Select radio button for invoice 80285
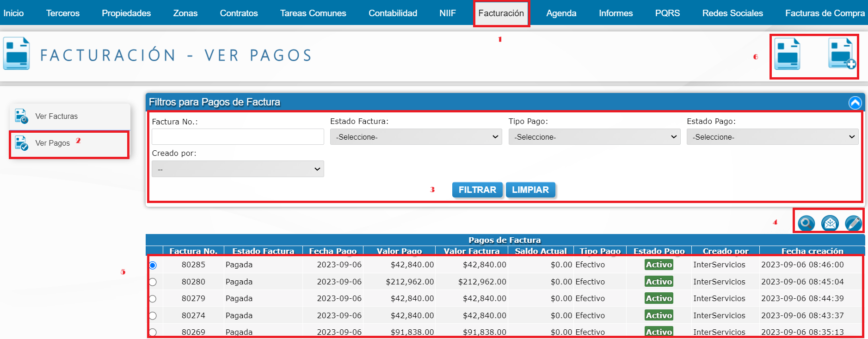The height and width of the screenshot is (339, 868). coord(153,265)
